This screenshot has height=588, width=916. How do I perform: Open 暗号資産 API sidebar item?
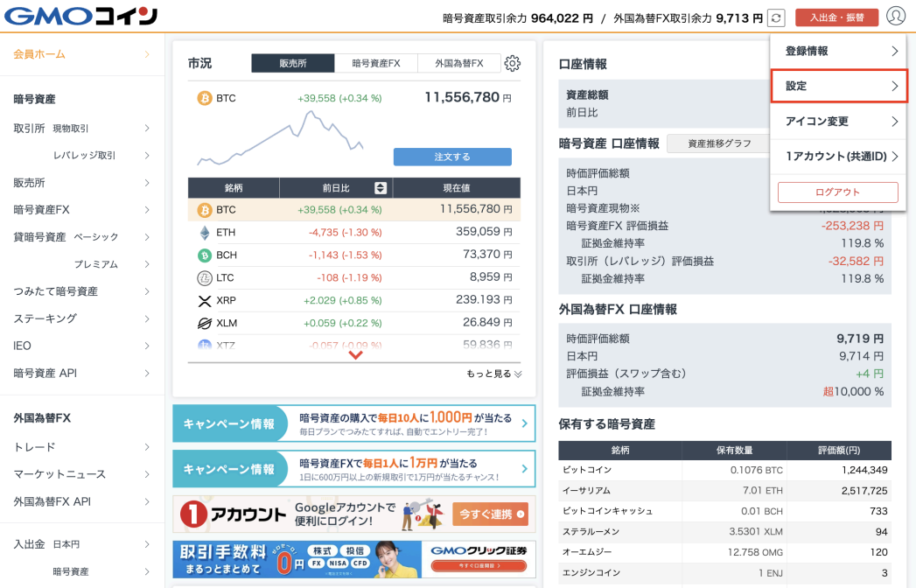[81, 373]
